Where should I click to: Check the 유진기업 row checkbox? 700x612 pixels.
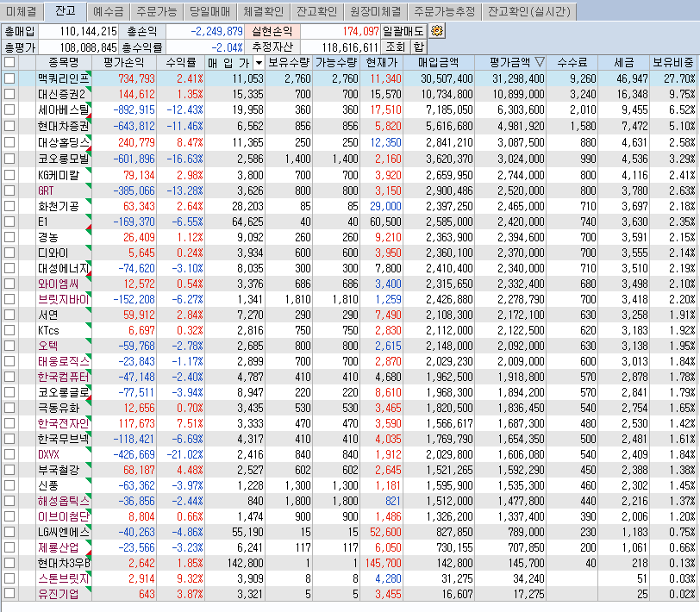click(x=9, y=594)
